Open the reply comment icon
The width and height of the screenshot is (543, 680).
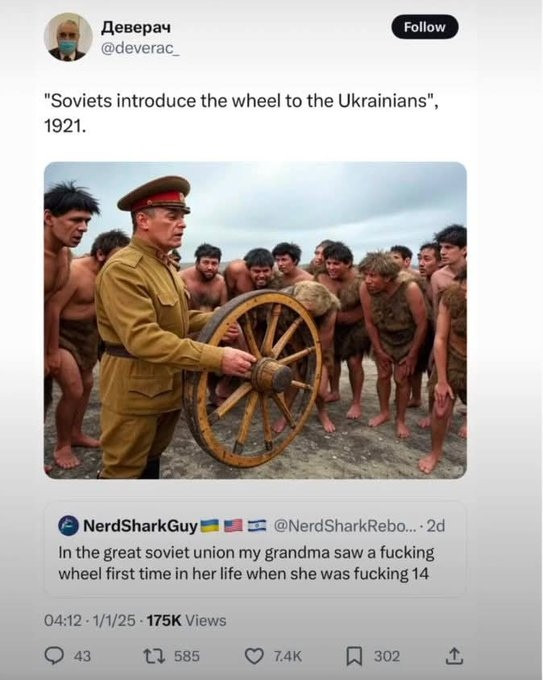pos(54,655)
